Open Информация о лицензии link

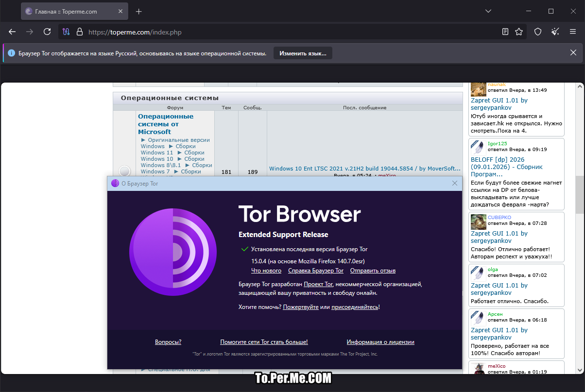pos(380,342)
